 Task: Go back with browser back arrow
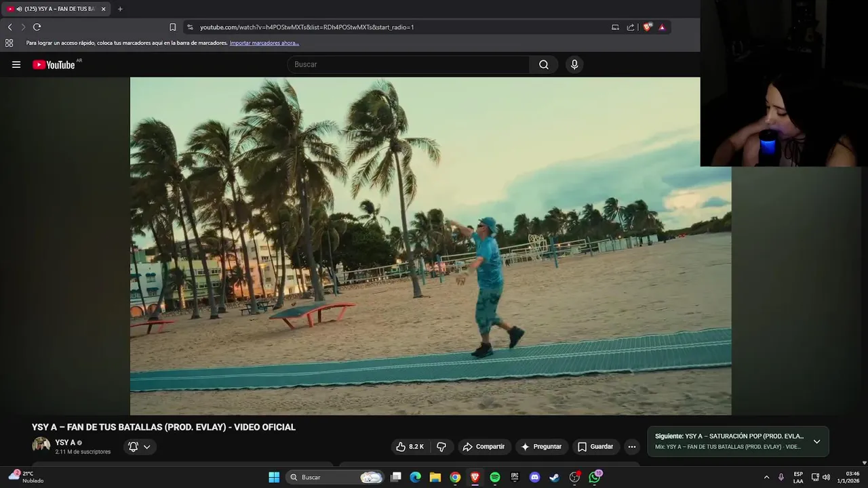9,27
